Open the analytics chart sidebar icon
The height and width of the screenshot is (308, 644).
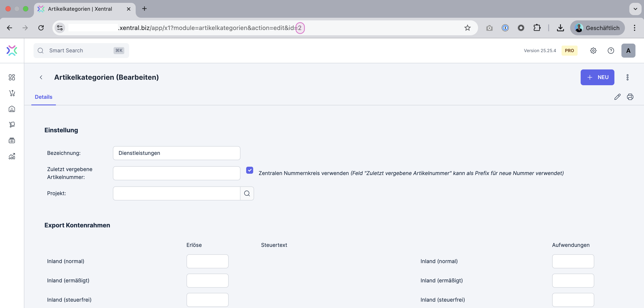click(12, 156)
